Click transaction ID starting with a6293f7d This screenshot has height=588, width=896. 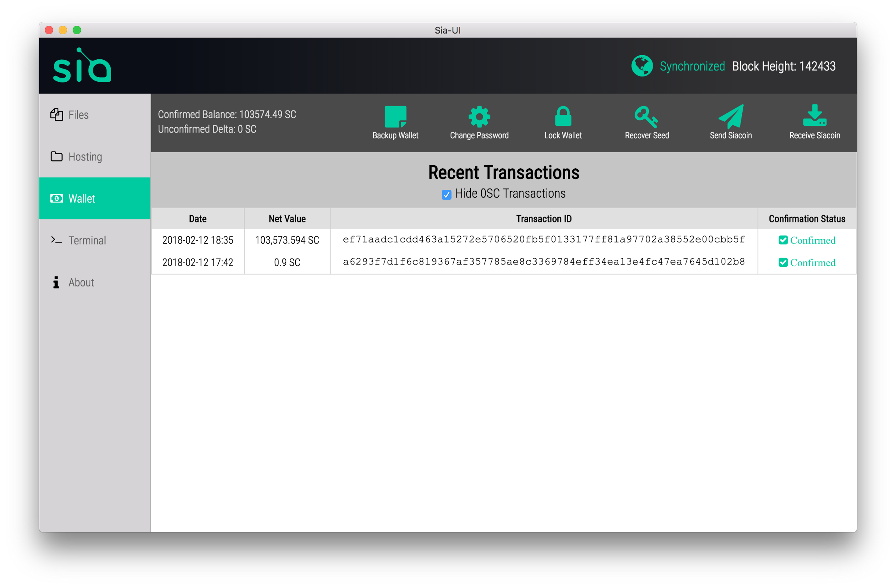[544, 262]
